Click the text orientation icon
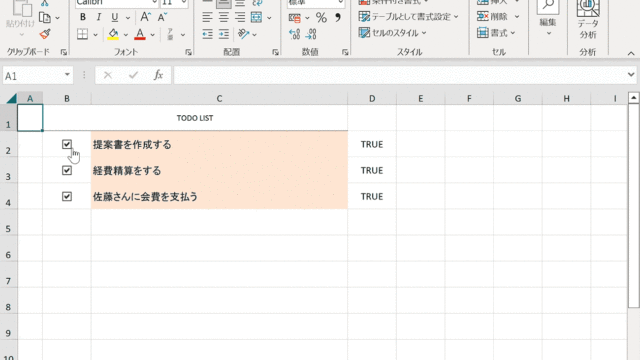Image resolution: width=640 pixels, height=360 pixels. 244,34
